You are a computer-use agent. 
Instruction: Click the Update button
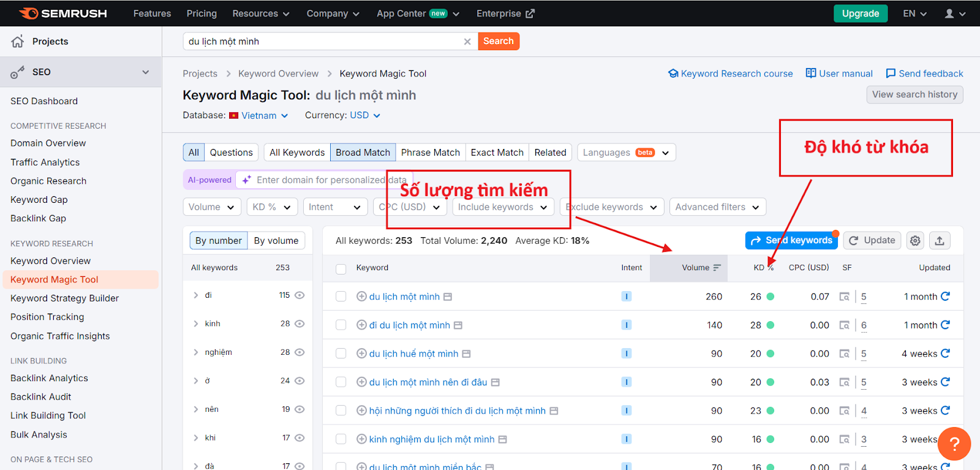tap(872, 241)
